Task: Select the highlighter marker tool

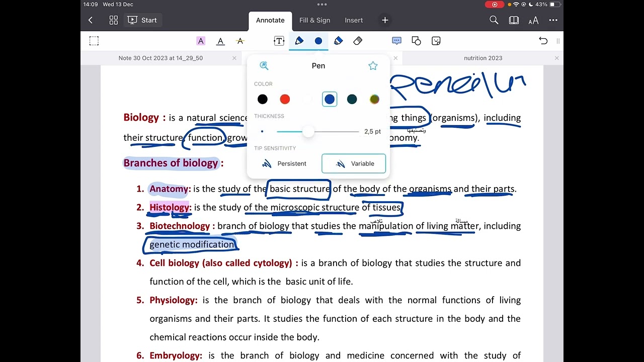Action: (x=338, y=41)
